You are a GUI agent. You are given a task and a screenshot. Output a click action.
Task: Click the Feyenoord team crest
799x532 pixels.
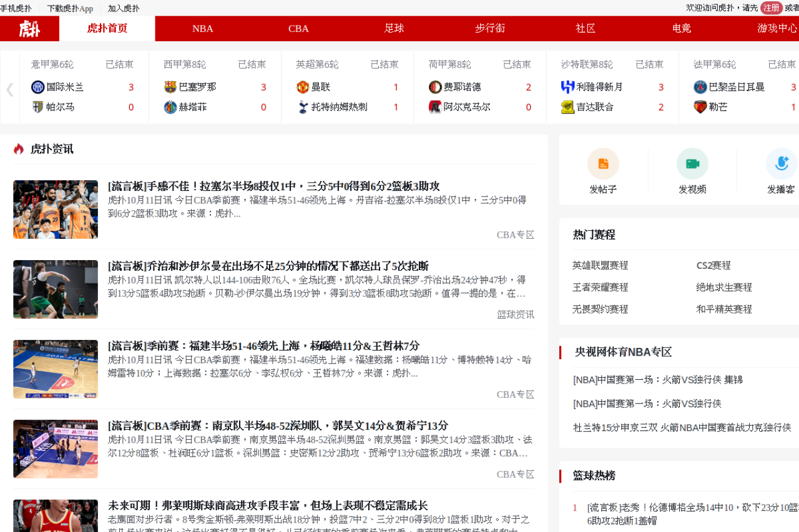(435, 87)
